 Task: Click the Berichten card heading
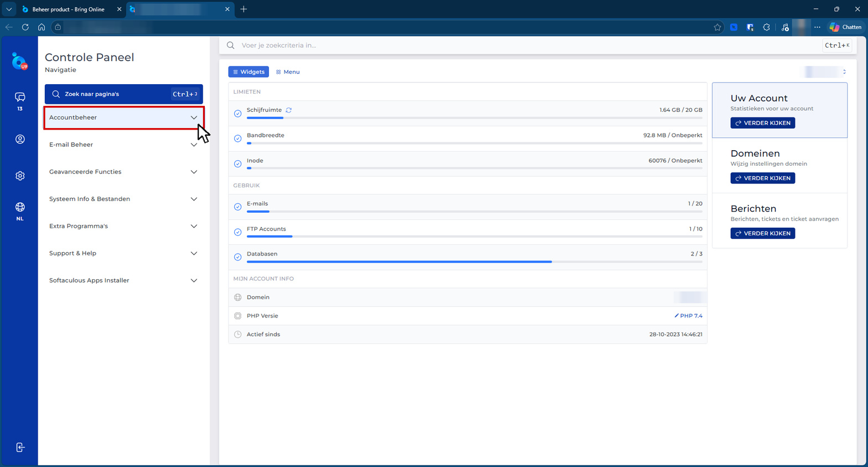753,209
